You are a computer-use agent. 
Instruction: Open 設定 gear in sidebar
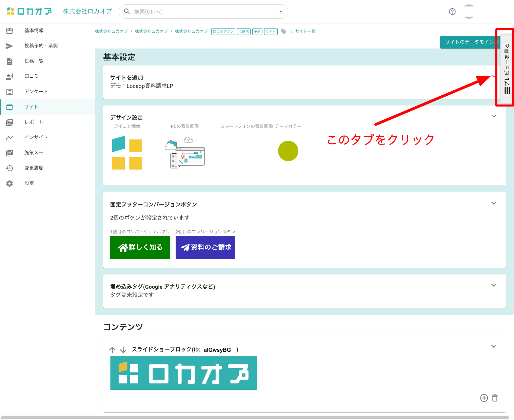coord(29,183)
